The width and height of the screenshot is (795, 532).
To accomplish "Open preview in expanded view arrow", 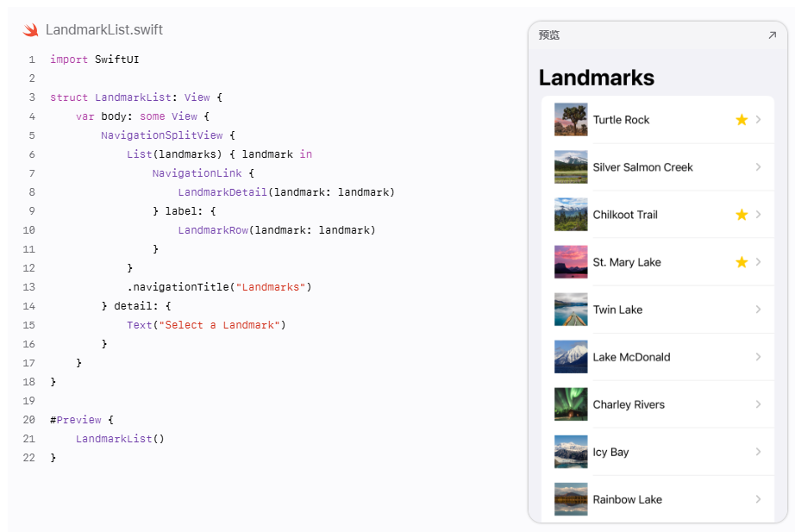I will pyautogui.click(x=773, y=35).
